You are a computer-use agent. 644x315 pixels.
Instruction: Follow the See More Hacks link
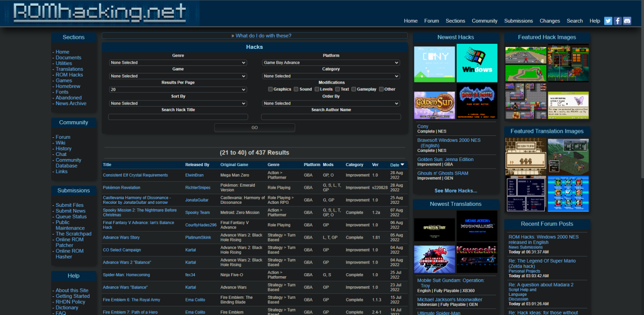[456, 191]
